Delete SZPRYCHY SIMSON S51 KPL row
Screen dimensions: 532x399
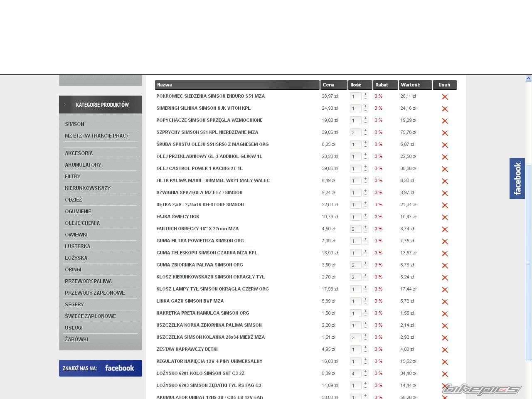click(445, 133)
